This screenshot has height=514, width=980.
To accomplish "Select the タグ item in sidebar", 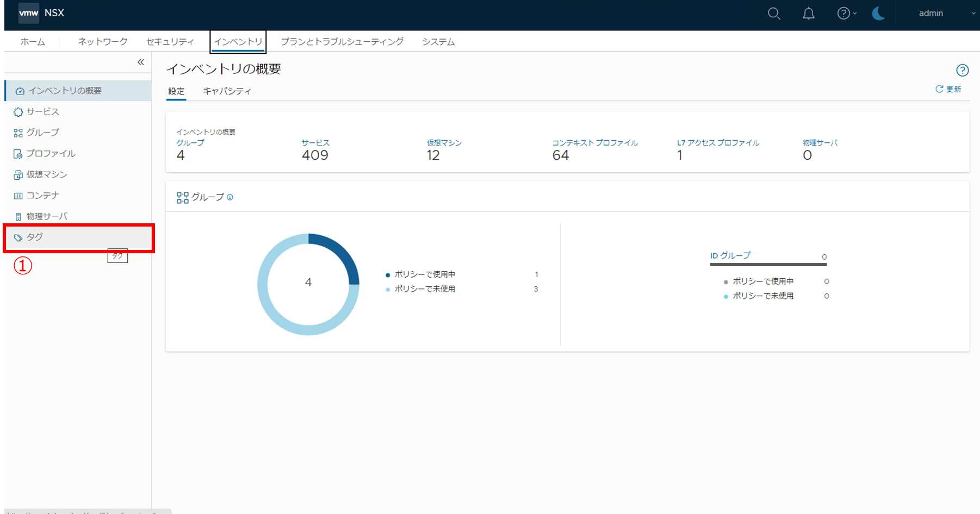I will [x=35, y=237].
